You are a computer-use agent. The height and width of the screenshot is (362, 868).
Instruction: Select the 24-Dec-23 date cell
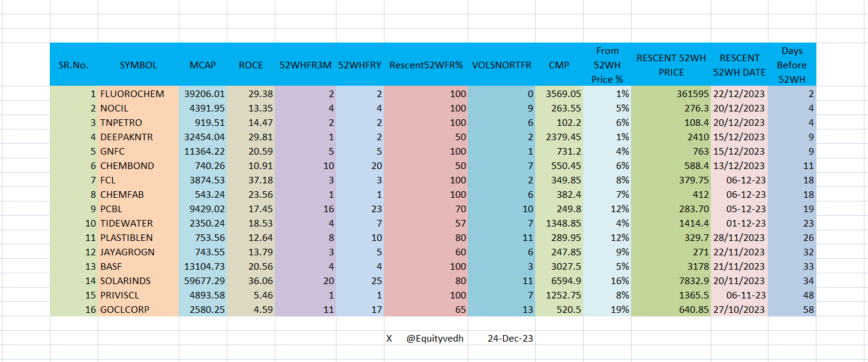510,338
